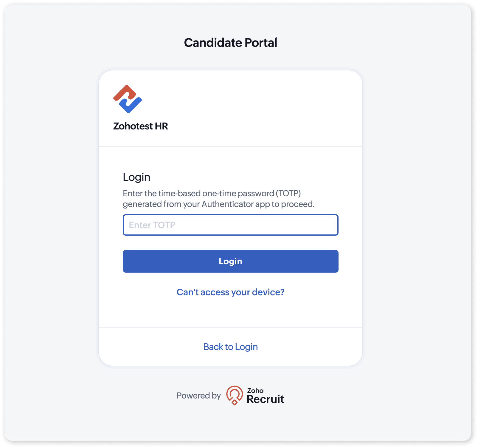Click the blue checkmark half of the Zohotest logo
Screen dimensions: 478x448
pyautogui.click(x=131, y=106)
